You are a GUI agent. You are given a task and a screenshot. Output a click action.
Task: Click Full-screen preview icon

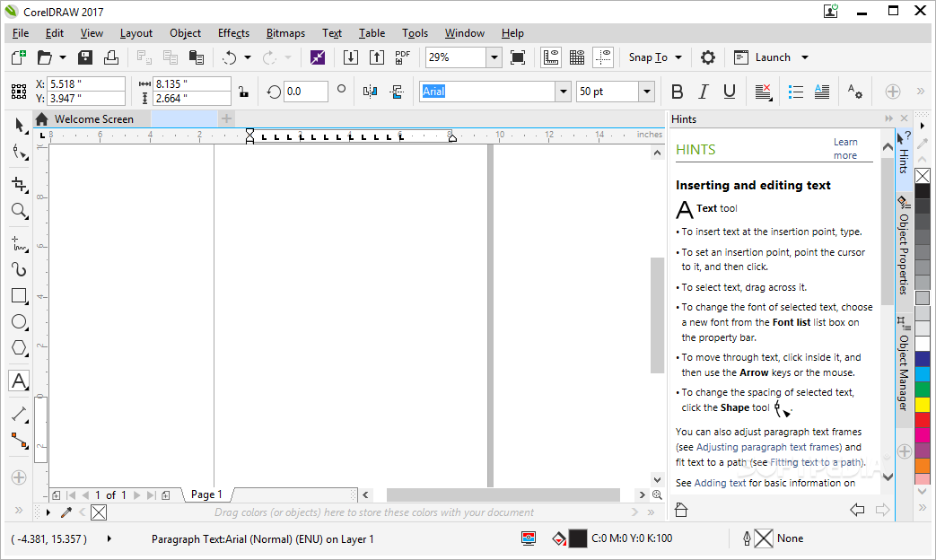[518, 57]
